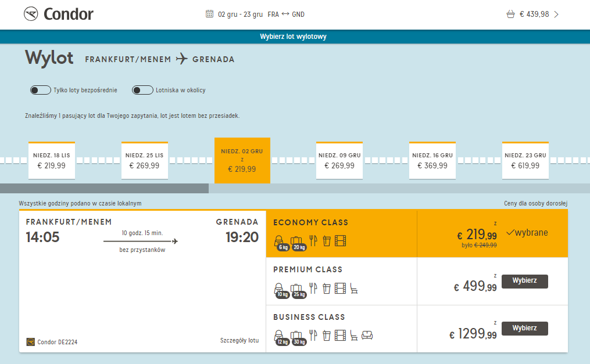Toggle 'Tylko loty bezpośrednie' switch
Screen dimensions: 590x364
point(41,90)
